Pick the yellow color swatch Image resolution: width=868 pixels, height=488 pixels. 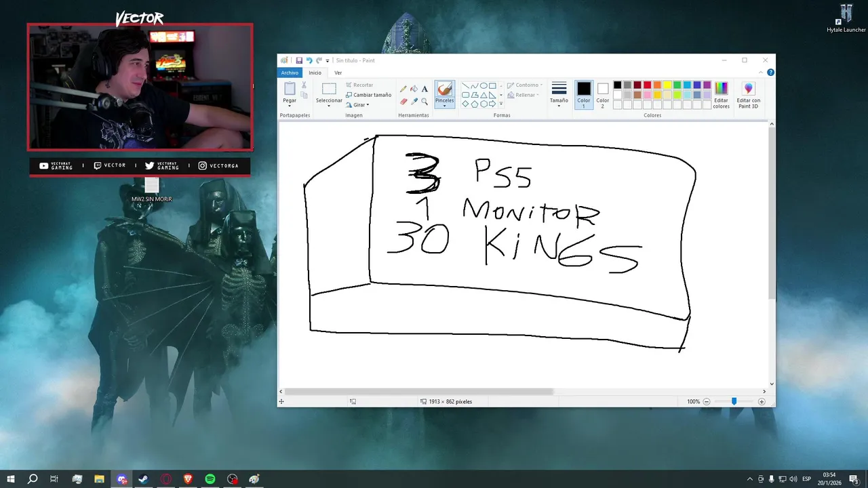tap(667, 85)
